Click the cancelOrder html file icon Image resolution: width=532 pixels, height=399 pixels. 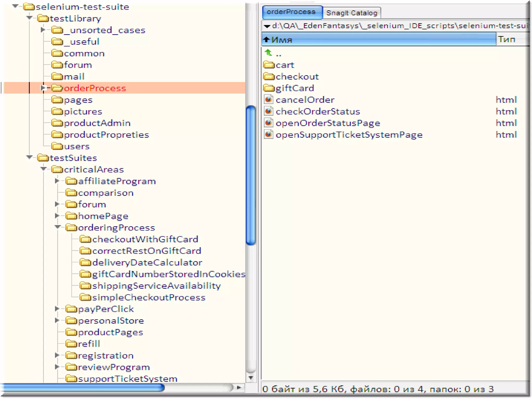tap(268, 99)
